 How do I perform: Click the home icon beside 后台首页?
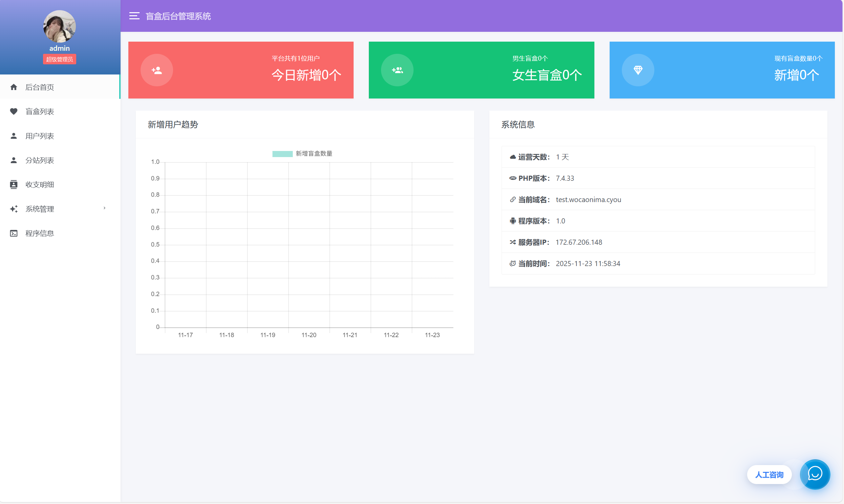14,87
